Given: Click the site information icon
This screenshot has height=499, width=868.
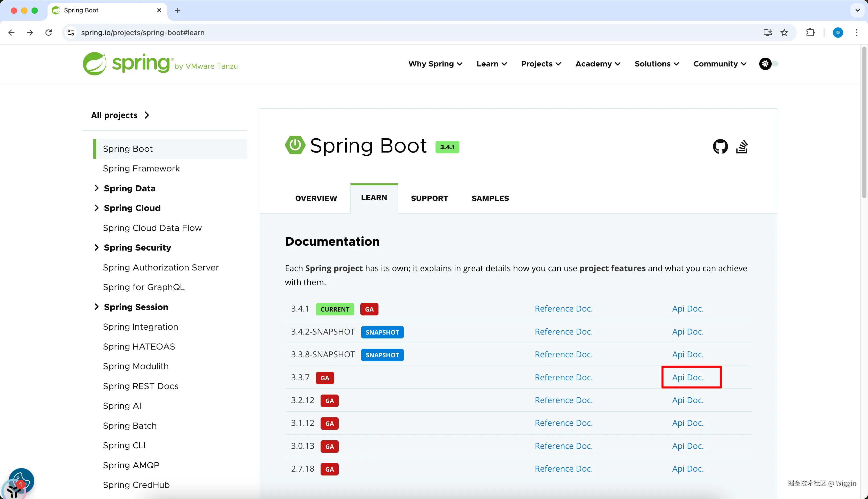Looking at the screenshot, I should click(x=71, y=33).
